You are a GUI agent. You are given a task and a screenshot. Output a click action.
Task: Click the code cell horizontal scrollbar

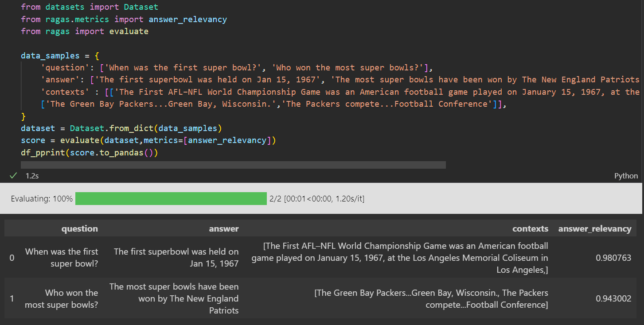[233, 165]
